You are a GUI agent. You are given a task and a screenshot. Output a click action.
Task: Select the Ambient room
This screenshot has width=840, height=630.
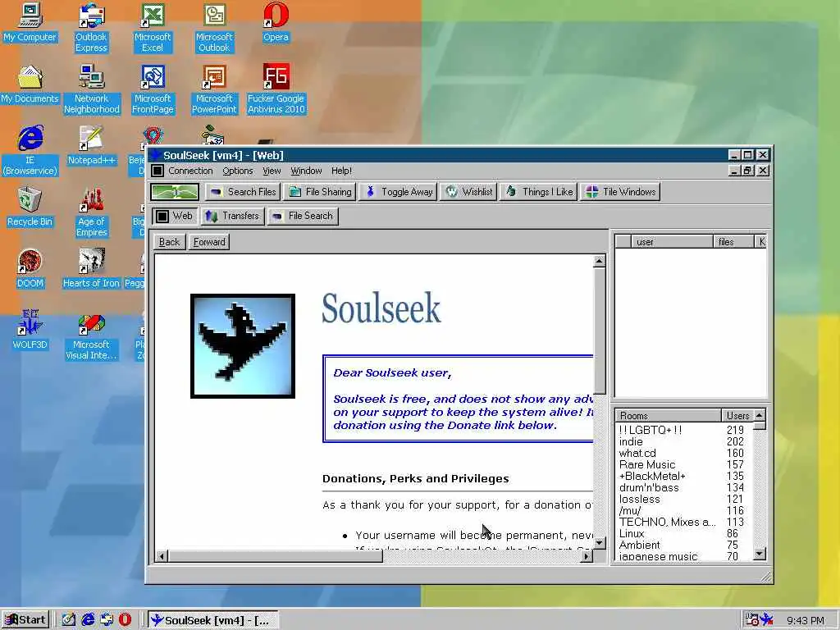(683, 546)
